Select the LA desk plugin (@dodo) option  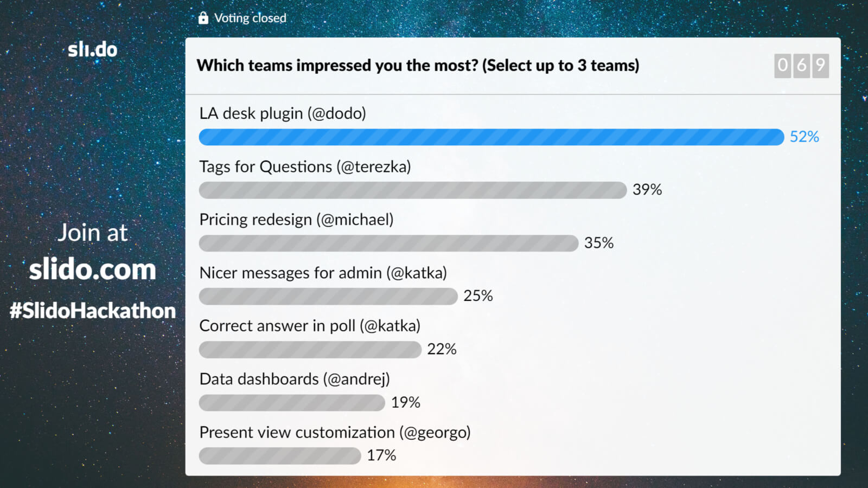(x=283, y=113)
